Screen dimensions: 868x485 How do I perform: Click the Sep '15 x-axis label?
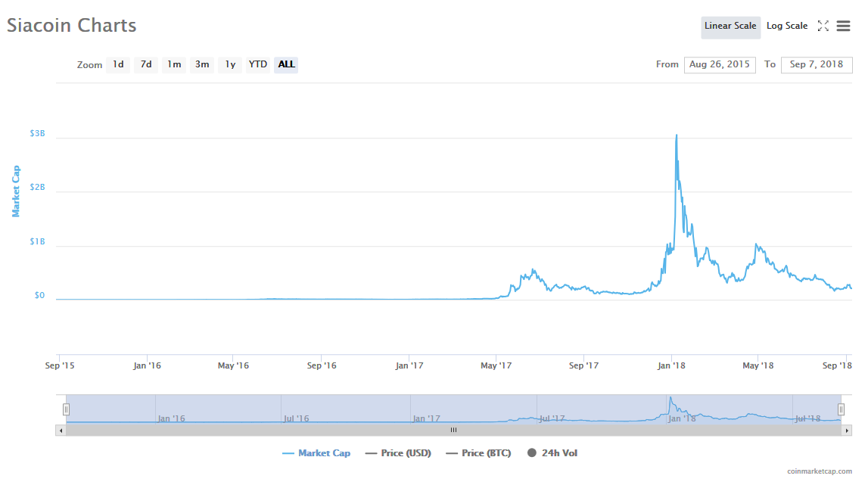pyautogui.click(x=60, y=365)
